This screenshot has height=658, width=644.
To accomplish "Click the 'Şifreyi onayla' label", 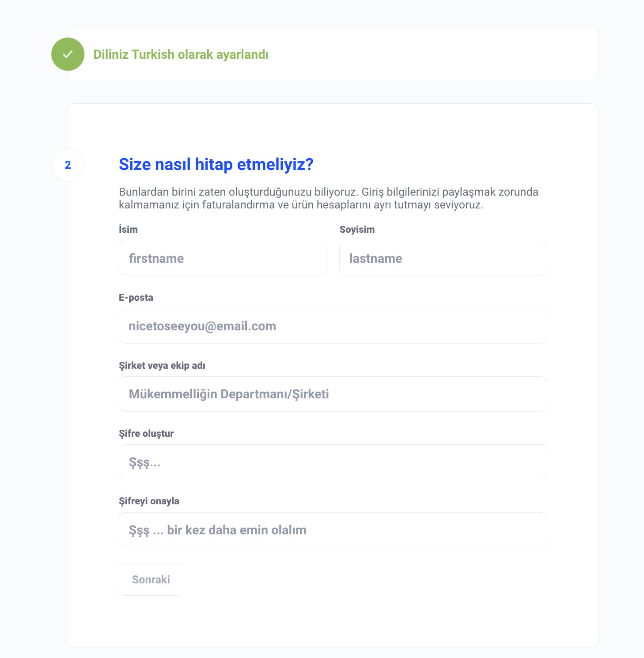I will click(149, 501).
